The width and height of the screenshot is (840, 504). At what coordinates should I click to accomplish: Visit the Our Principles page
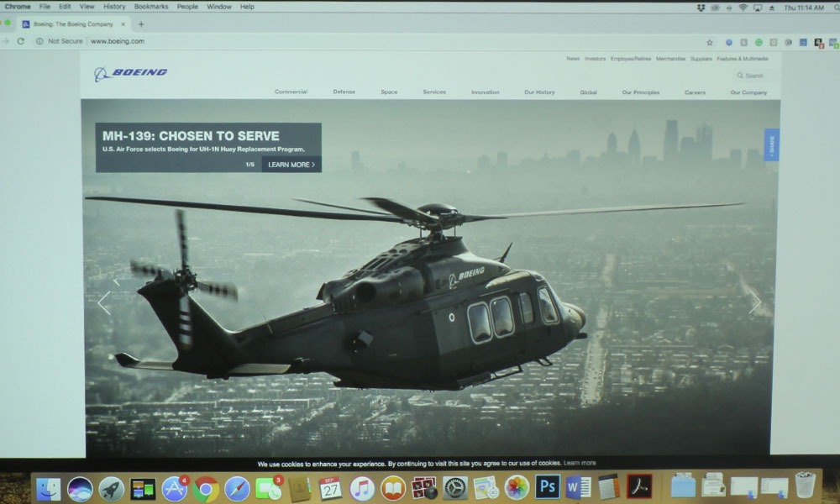pos(641,92)
